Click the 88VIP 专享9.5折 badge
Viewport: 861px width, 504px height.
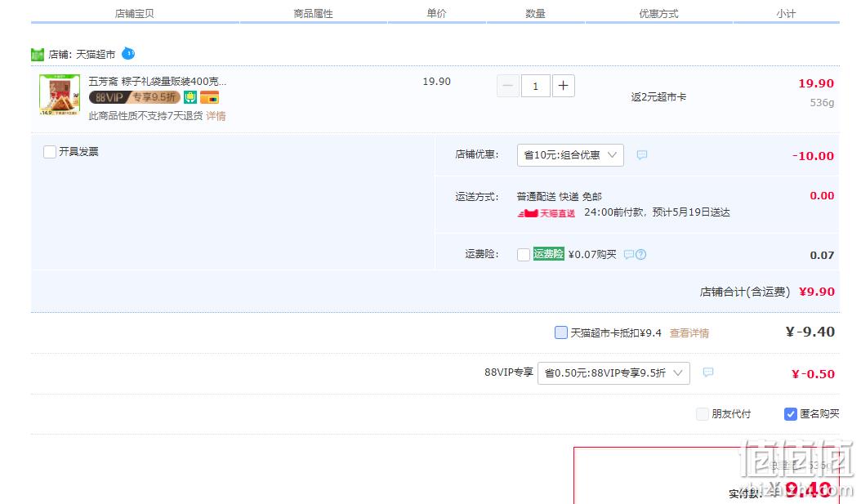135,98
